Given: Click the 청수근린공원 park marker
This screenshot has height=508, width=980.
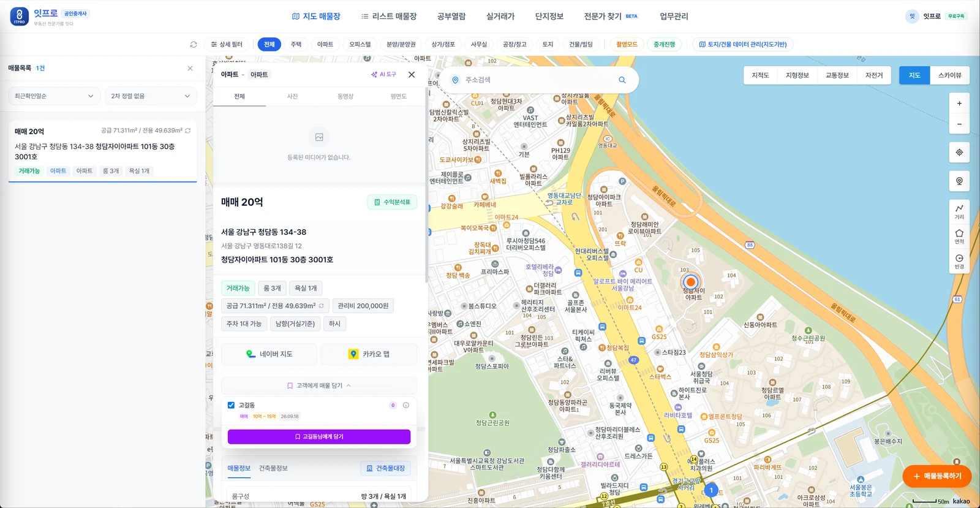Looking at the screenshot, I should pyautogui.click(x=808, y=331).
